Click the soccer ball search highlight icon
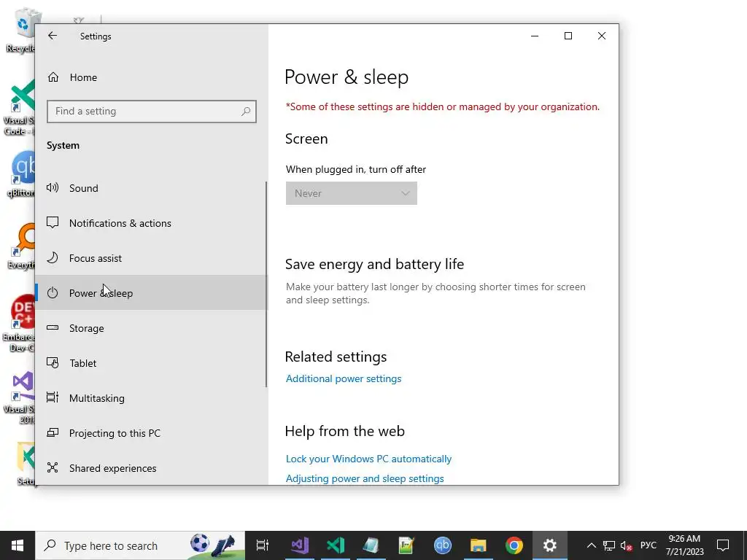Viewport: 747px width, 560px height. point(200,542)
